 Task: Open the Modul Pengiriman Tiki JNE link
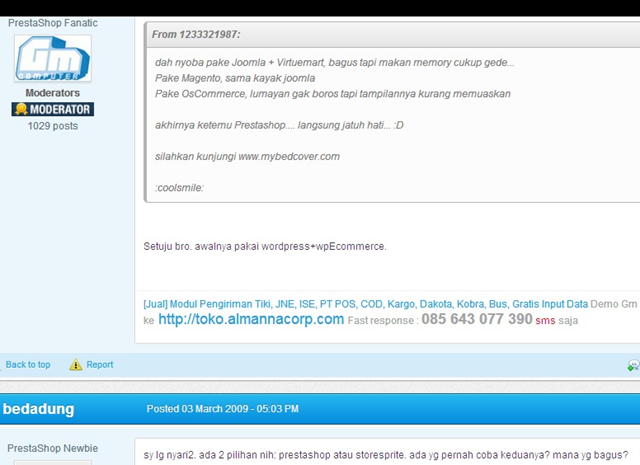coord(365,304)
